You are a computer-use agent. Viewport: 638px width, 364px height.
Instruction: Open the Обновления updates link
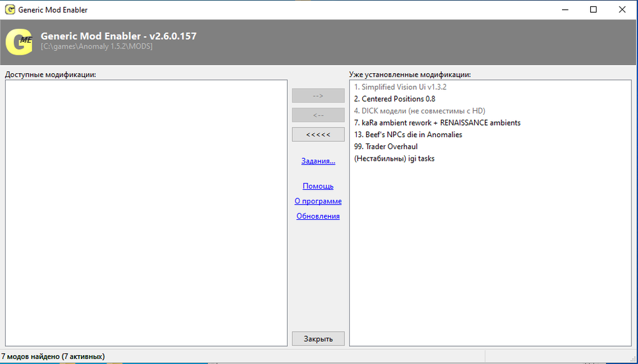coord(318,216)
